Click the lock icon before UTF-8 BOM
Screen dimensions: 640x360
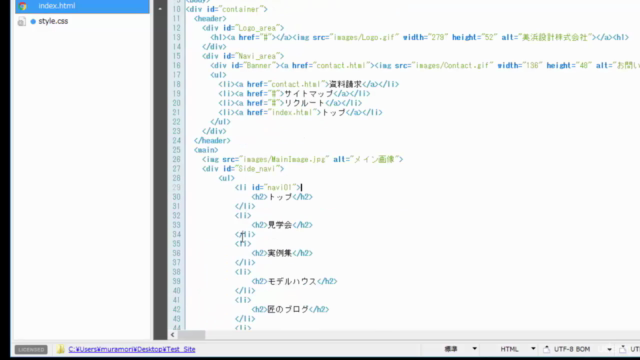click(x=547, y=349)
